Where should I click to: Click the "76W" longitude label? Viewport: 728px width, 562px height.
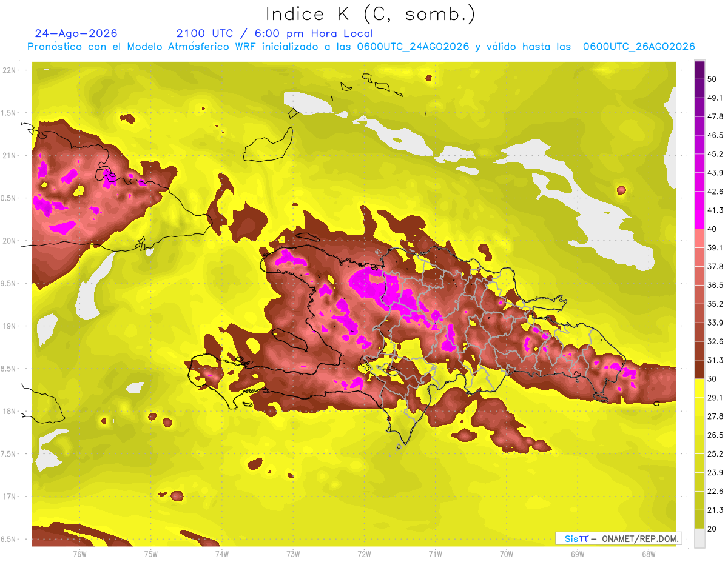click(79, 554)
